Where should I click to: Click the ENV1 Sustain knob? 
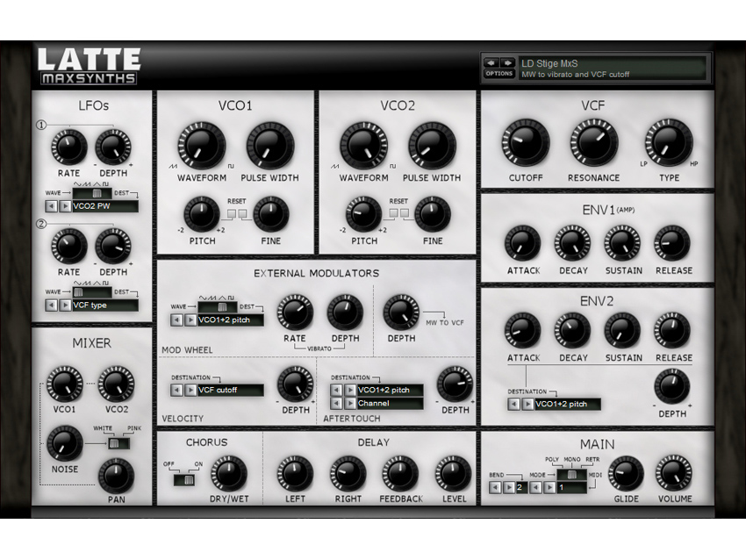click(622, 244)
